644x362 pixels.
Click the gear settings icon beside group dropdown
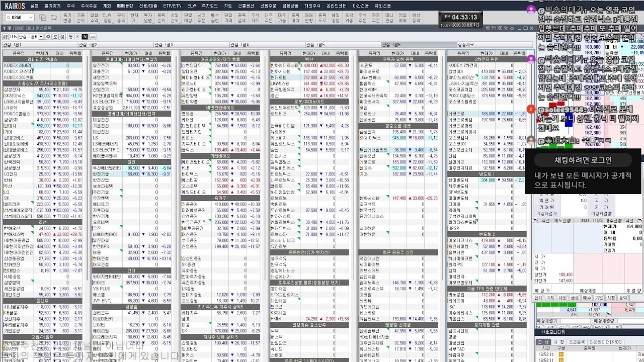click(48, 37)
